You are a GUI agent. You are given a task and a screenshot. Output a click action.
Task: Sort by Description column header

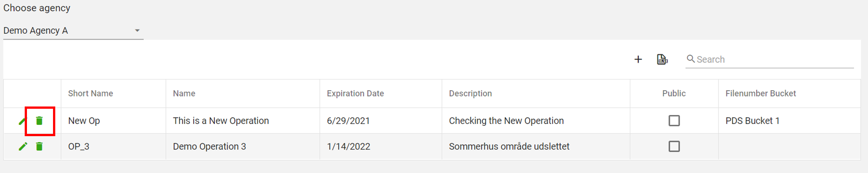(x=470, y=93)
